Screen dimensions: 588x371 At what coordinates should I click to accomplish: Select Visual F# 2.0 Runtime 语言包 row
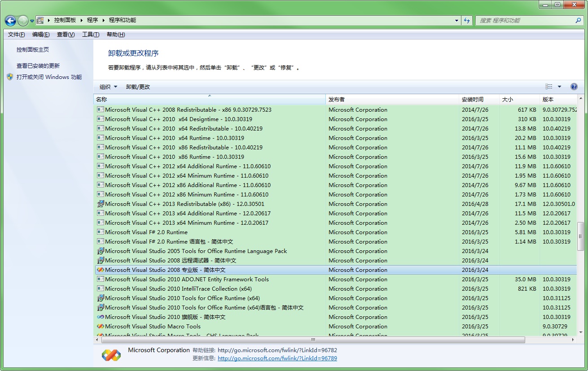[335, 241]
